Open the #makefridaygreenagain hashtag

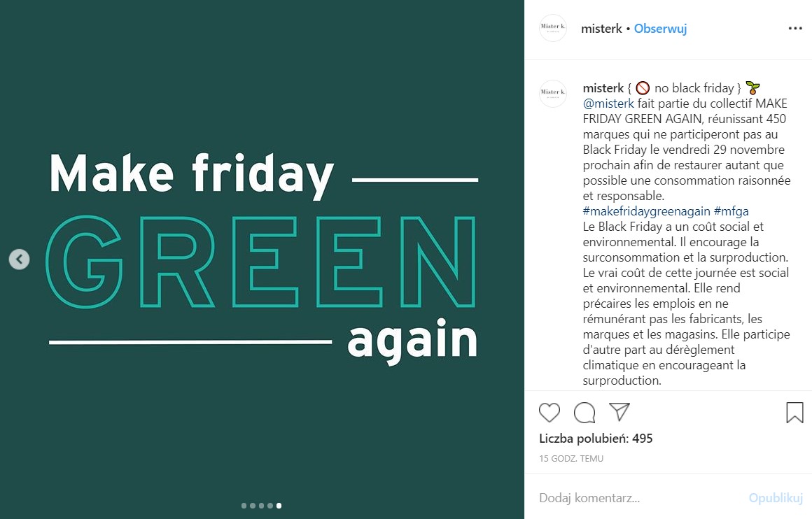[646, 211]
